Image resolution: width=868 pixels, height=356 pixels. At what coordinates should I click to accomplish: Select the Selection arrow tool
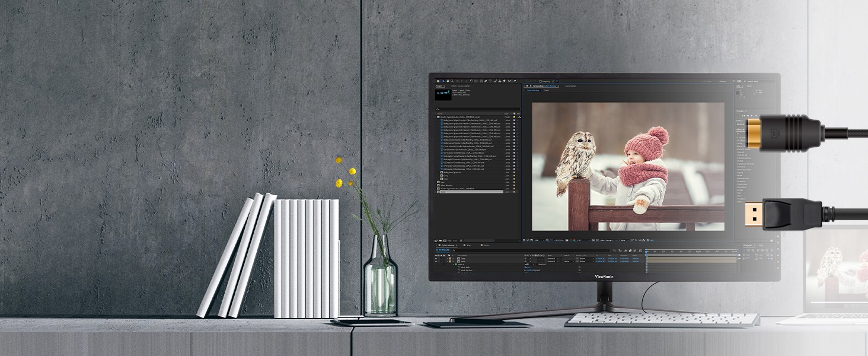coord(443,81)
